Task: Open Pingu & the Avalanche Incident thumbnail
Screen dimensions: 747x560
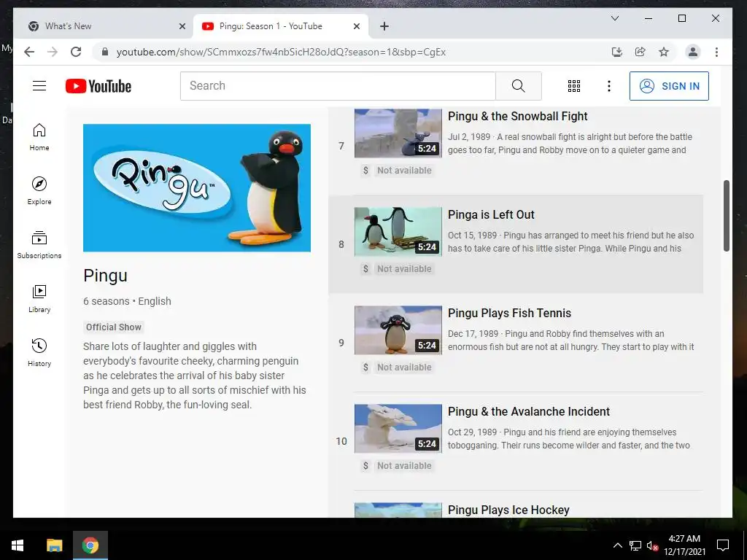Action: pos(398,429)
